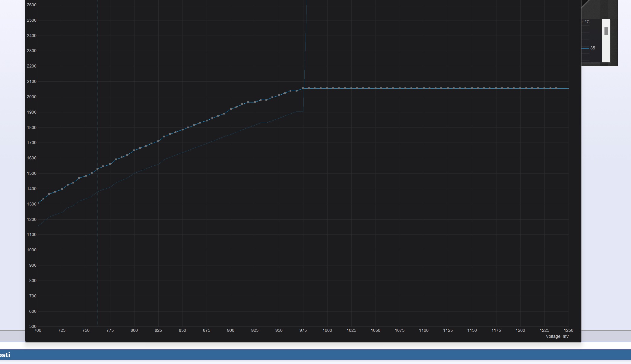Select the curve point at 825 mV
The height and width of the screenshot is (364, 631).
click(x=158, y=141)
